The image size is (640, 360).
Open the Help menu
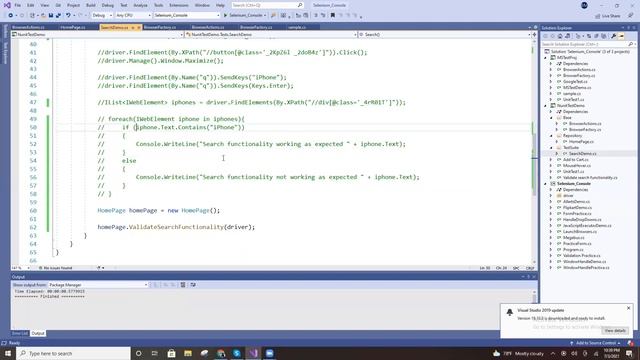tap(220, 5)
